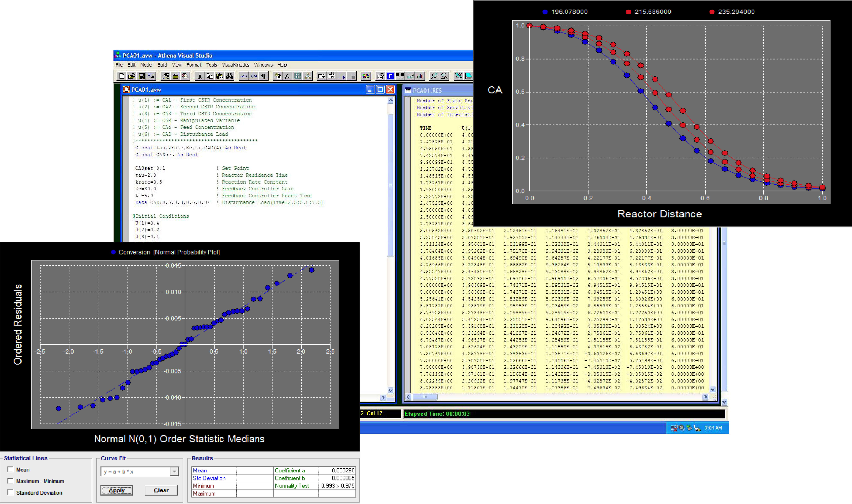
Task: Click PCA01.RES horizontal scrollbar right arrow
Action: point(706,397)
